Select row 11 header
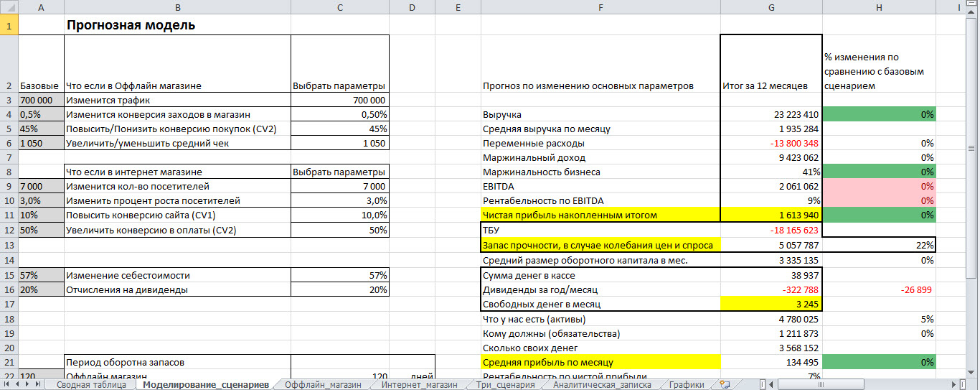 point(9,215)
